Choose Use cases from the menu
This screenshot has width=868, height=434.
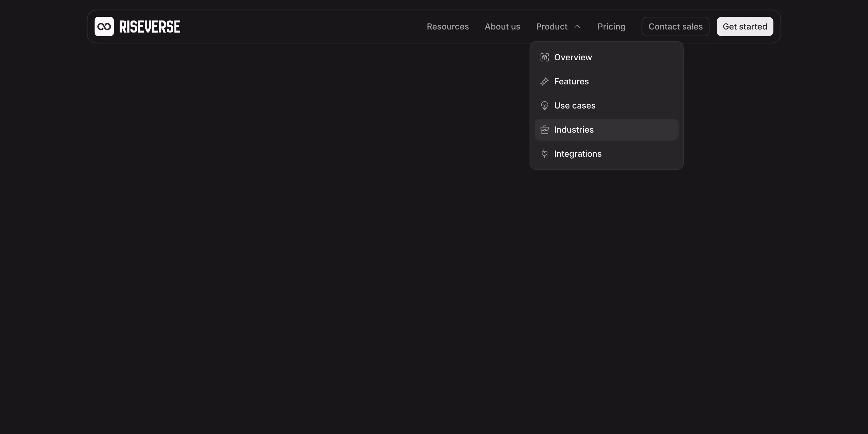point(575,105)
